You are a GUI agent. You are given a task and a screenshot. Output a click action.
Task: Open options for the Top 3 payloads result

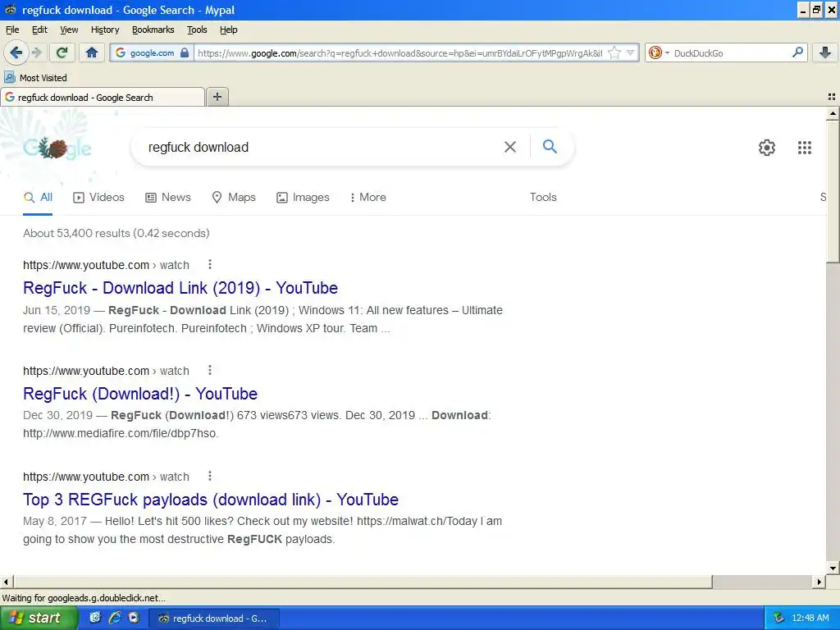point(210,476)
